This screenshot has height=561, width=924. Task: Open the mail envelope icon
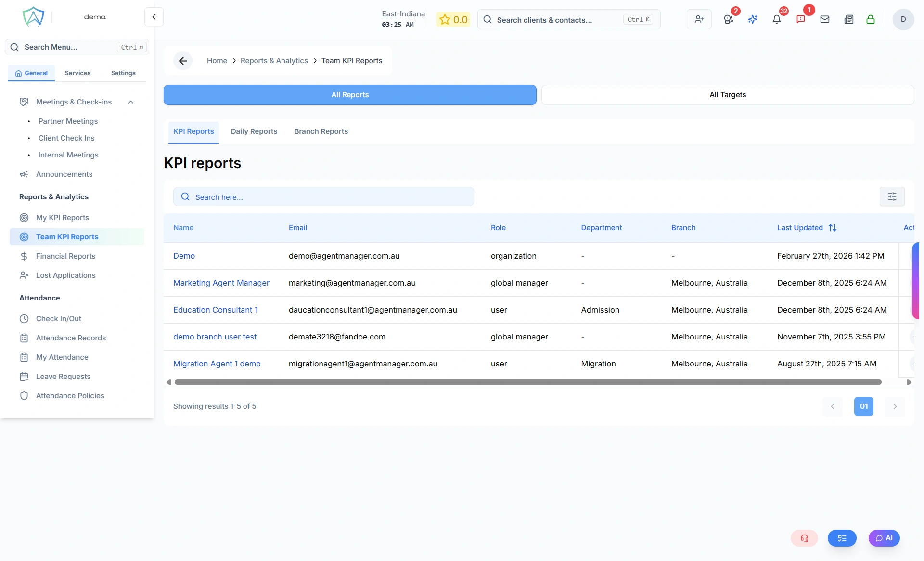(825, 19)
